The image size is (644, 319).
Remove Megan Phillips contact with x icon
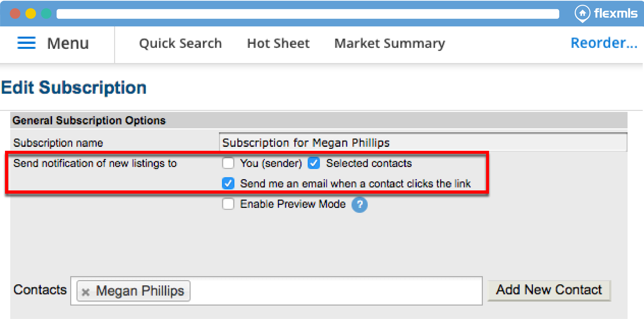[85, 292]
